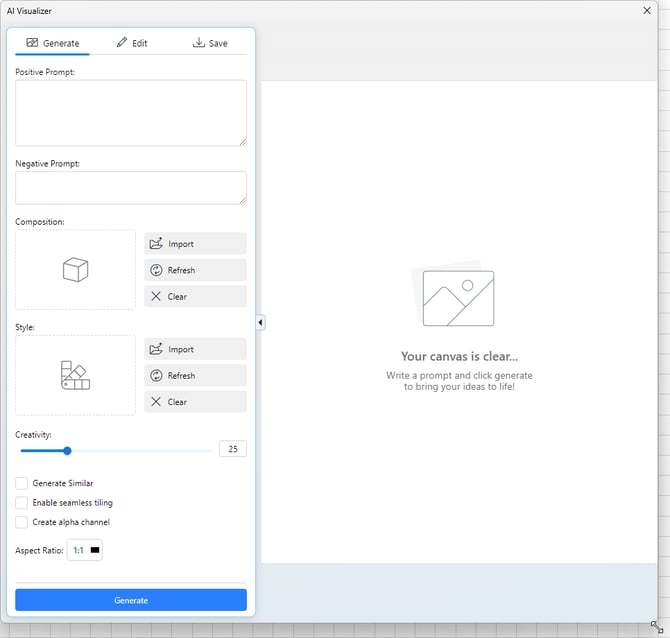Refresh the Composition reference
This screenshot has width=670, height=638.
click(195, 270)
